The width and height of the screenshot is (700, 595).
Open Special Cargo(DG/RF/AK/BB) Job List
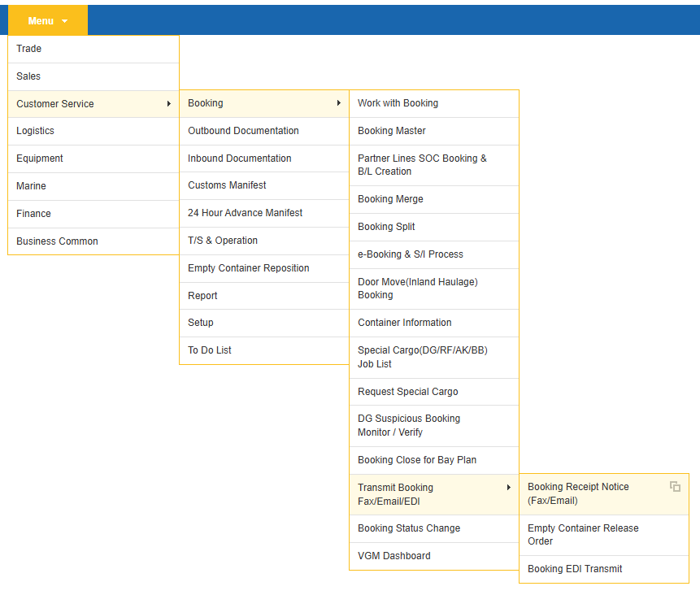pyautogui.click(x=434, y=358)
